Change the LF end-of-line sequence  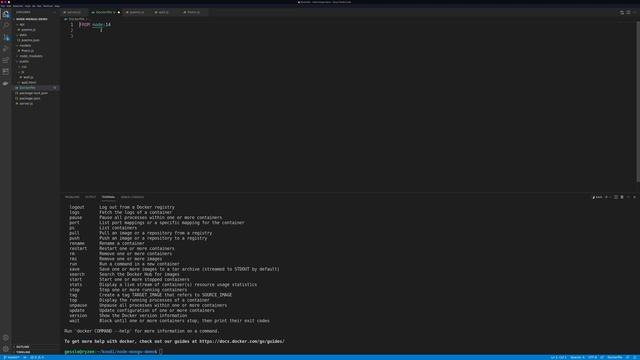pyautogui.click(x=602, y=358)
